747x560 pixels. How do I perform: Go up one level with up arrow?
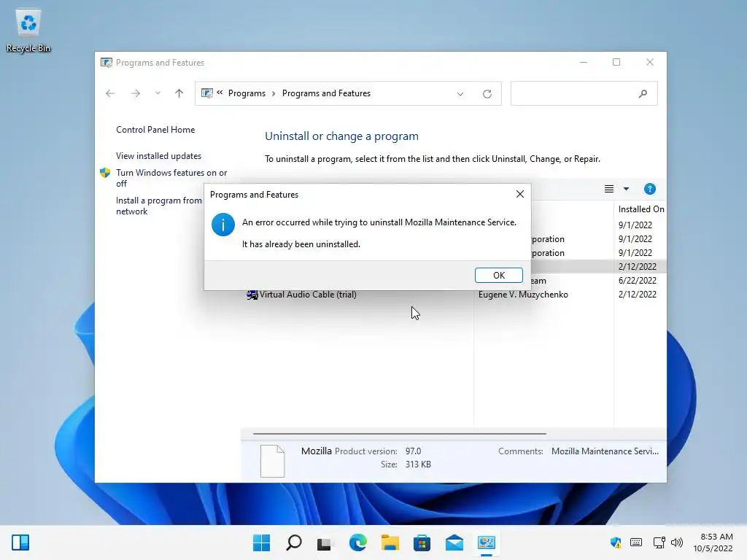[179, 93]
